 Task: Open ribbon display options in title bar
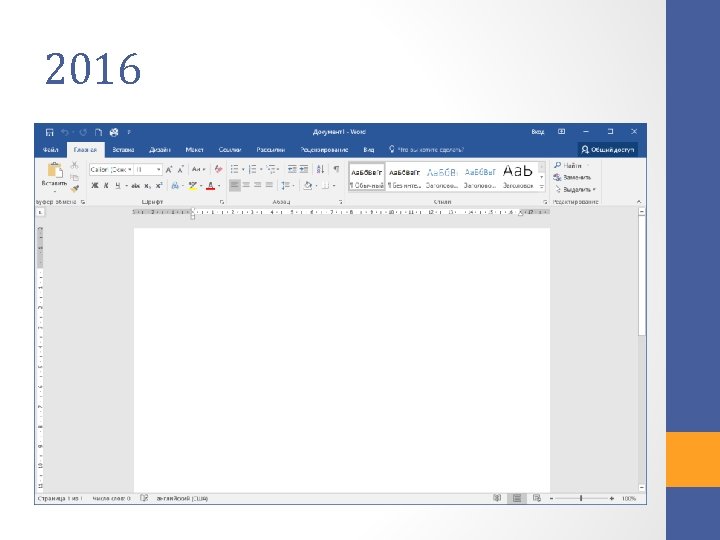coord(561,131)
